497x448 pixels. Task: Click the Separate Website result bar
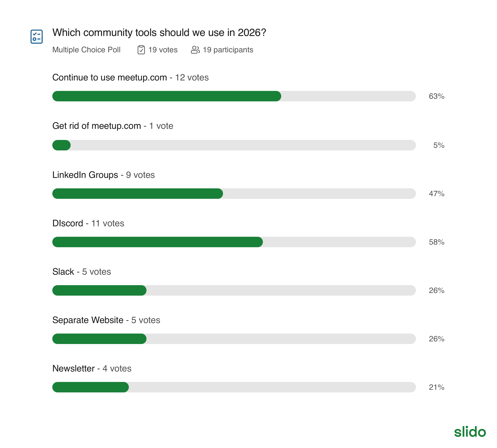234,339
